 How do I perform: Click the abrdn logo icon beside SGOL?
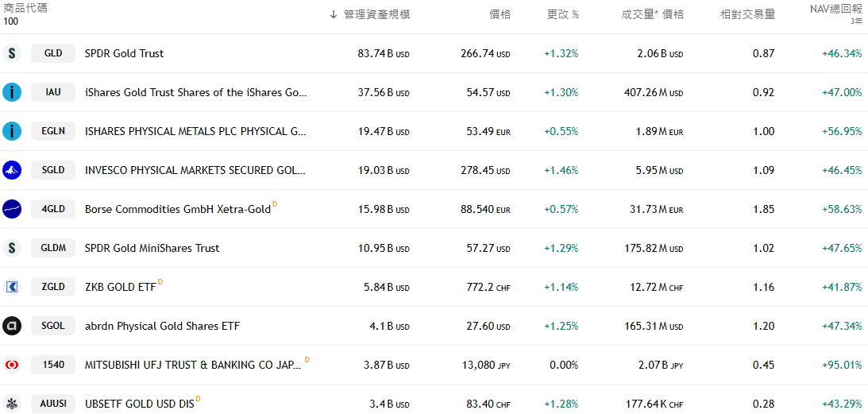[12, 326]
